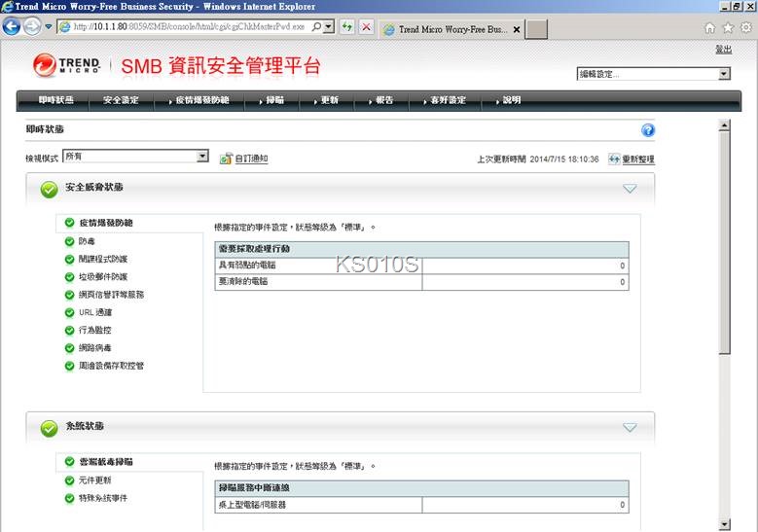
Task: Click the green check beside 系統狀態
Action: tap(49, 428)
